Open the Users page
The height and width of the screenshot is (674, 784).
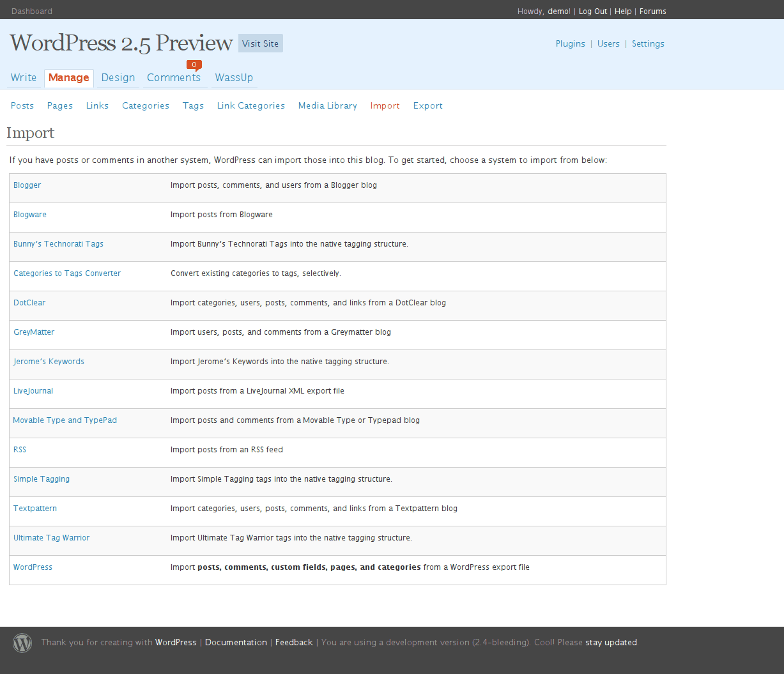[608, 43]
